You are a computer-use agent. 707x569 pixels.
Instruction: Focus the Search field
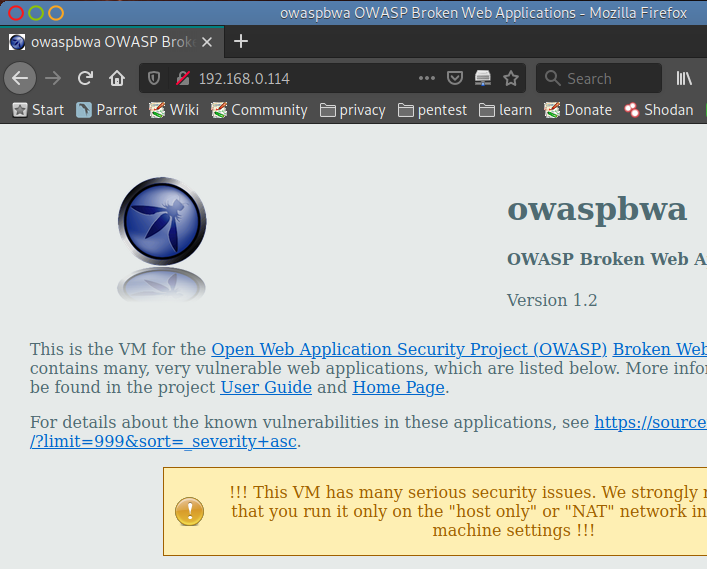(599, 78)
